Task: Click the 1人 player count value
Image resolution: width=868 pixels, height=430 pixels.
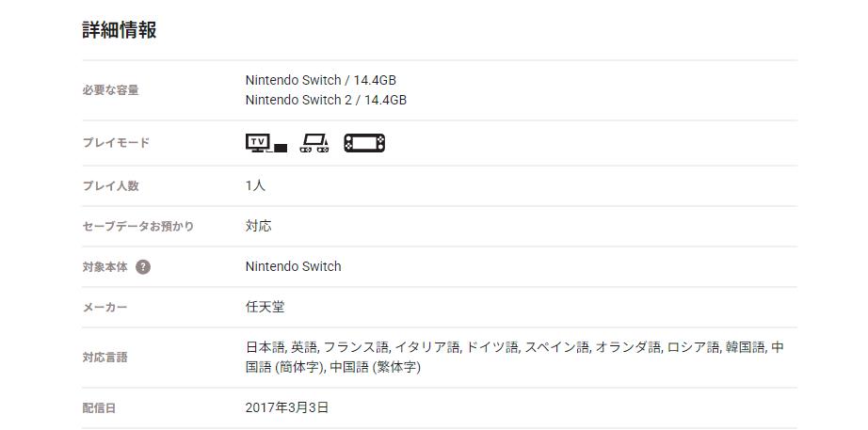Action: [255, 185]
